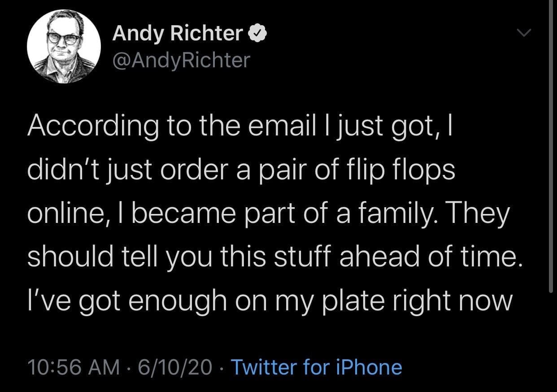Click the line starting "online, I became"
This screenshot has height=392, width=557.
click(x=268, y=214)
